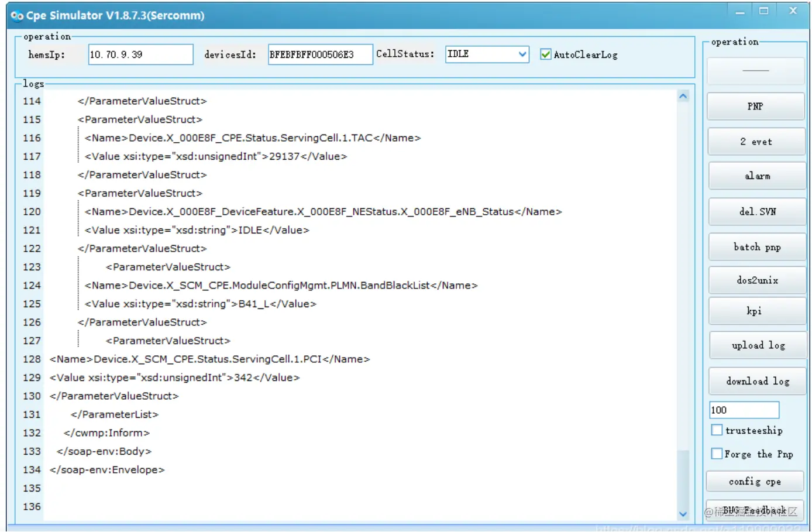
Task: Click line 128 ServingCell.1.PCI name
Action: [209, 359]
